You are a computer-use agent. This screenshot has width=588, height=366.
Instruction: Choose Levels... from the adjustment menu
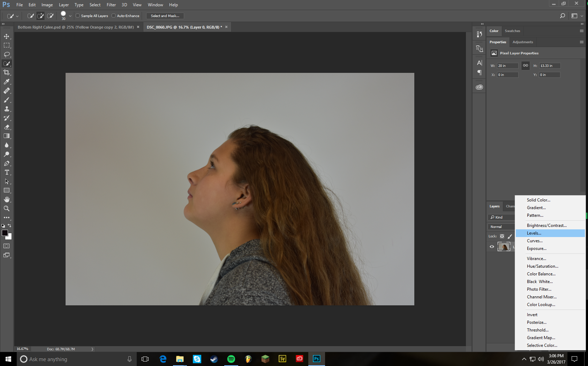pyautogui.click(x=550, y=233)
